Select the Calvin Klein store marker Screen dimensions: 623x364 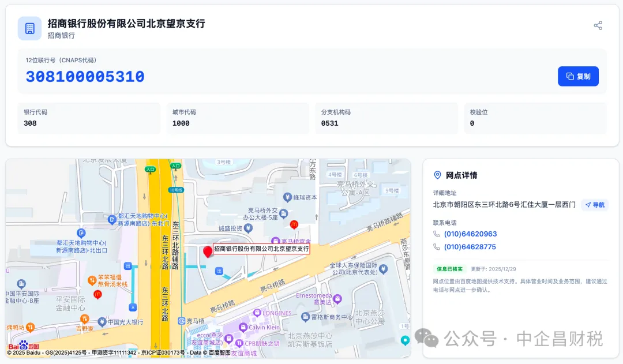[242, 327]
